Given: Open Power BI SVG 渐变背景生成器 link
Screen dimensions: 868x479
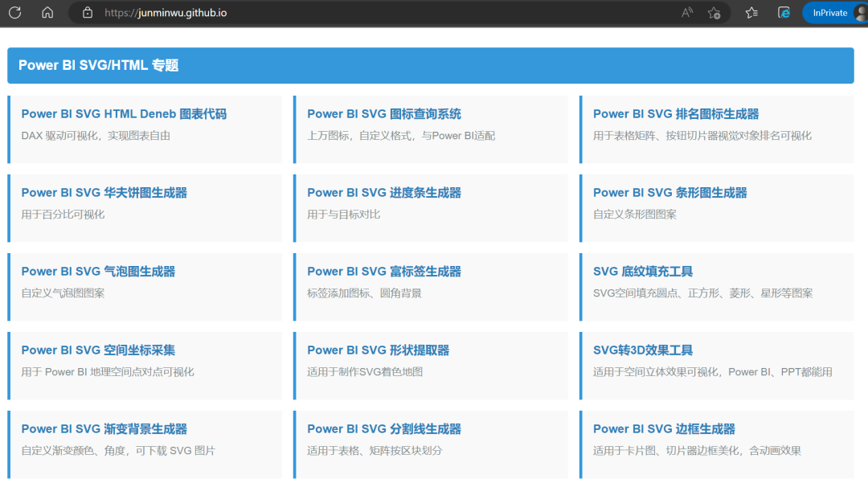Looking at the screenshot, I should tap(104, 428).
